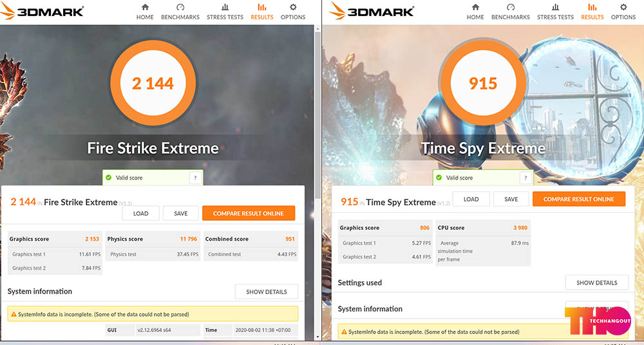Click the green valid score checkmark for Fire Strike
Viewport: 644px width, 345px height.
108,178
